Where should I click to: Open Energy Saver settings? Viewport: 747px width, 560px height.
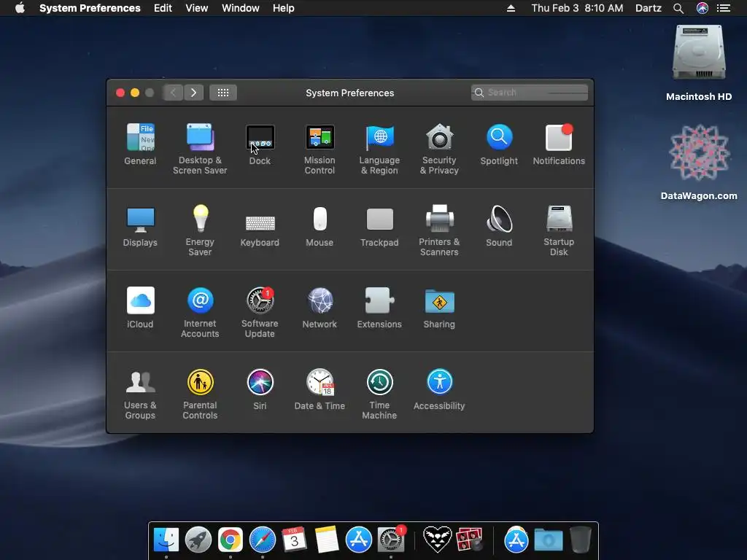click(200, 230)
